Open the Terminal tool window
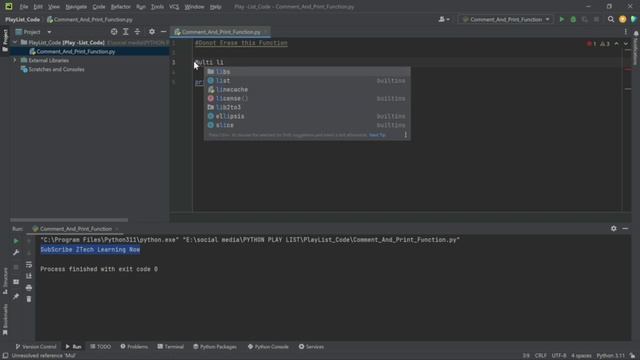Viewport: 640px width, 360px height. [171, 347]
